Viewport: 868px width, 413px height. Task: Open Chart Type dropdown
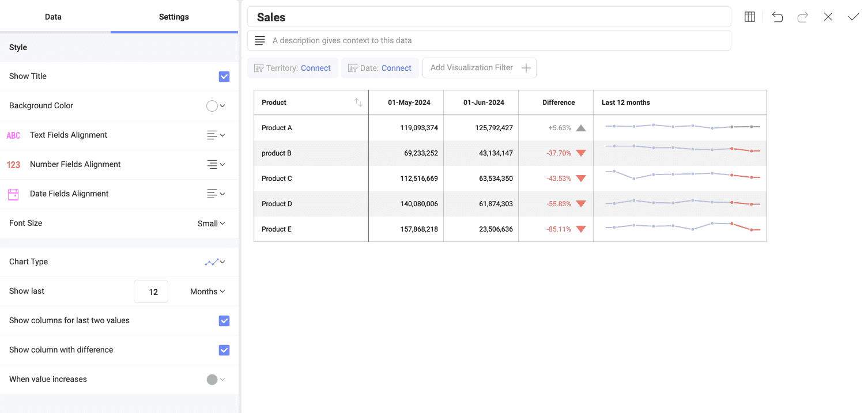(215, 262)
